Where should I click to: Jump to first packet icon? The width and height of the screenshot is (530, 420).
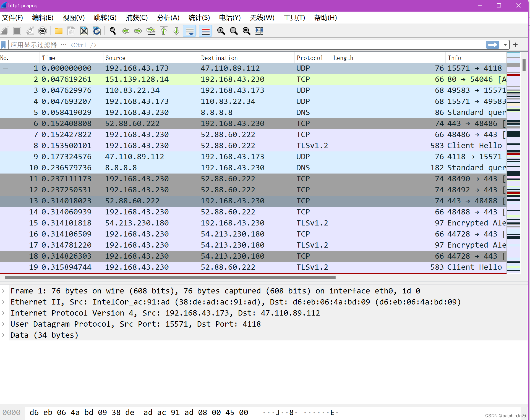(164, 31)
